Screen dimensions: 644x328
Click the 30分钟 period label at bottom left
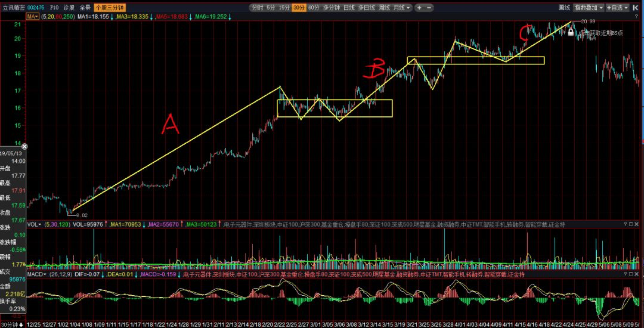(x=9, y=325)
